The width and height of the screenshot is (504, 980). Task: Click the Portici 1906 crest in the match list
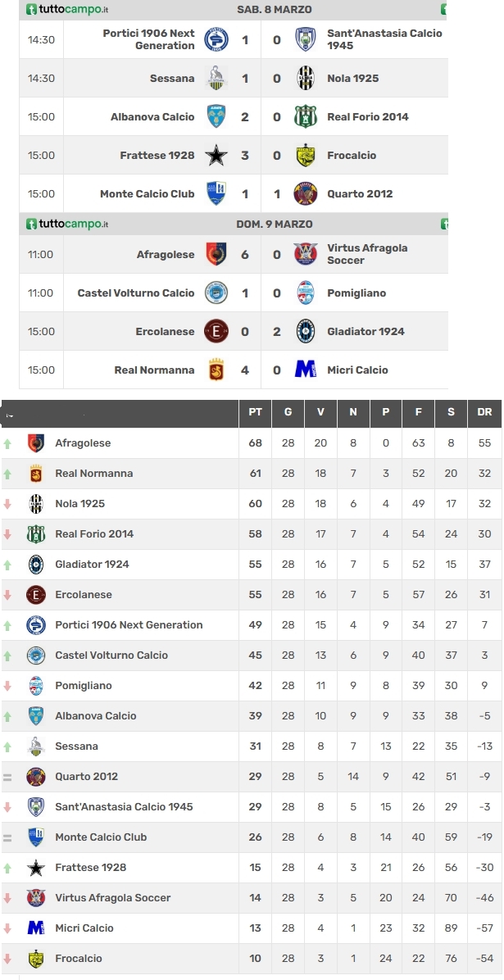point(216,39)
